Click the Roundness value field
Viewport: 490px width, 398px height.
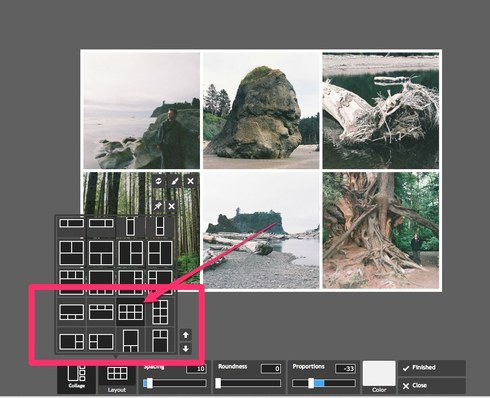(x=271, y=369)
